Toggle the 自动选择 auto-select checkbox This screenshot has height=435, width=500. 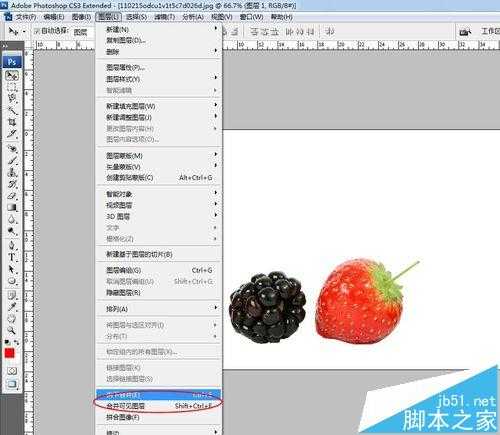pos(37,31)
